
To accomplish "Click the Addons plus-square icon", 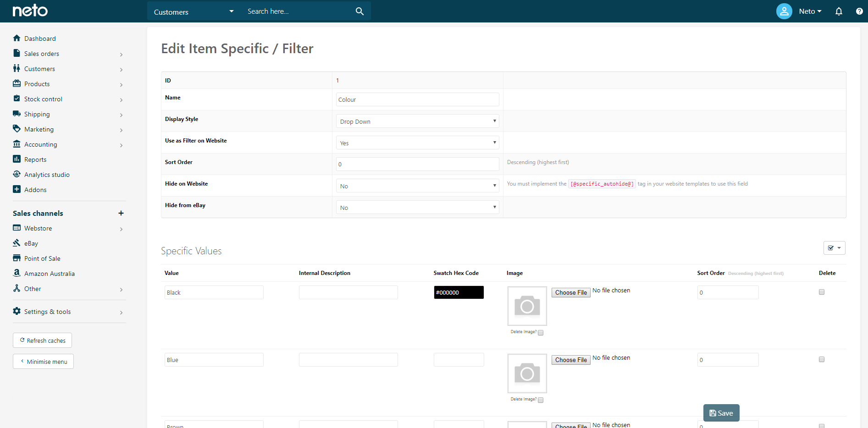I will coord(17,189).
